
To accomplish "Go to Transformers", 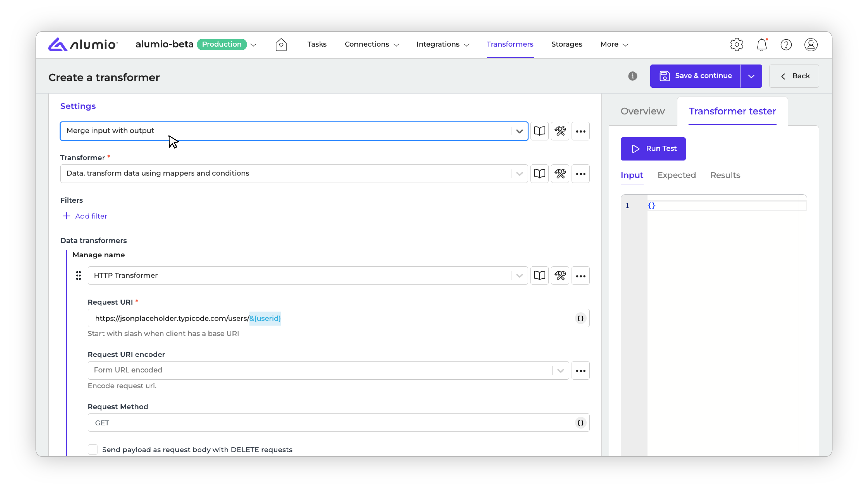I will coord(510,45).
